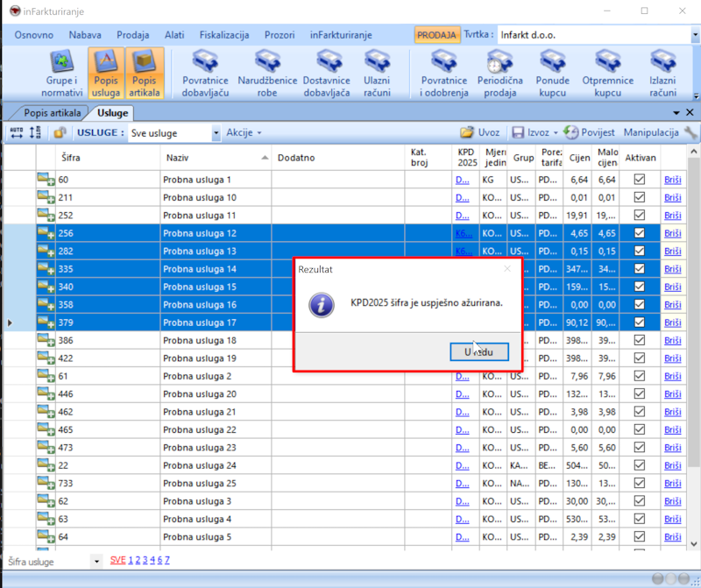Screen dimensions: 701x588
Task: Toggle Aktivan checkbox for Probna usluga 1
Action: [639, 180]
